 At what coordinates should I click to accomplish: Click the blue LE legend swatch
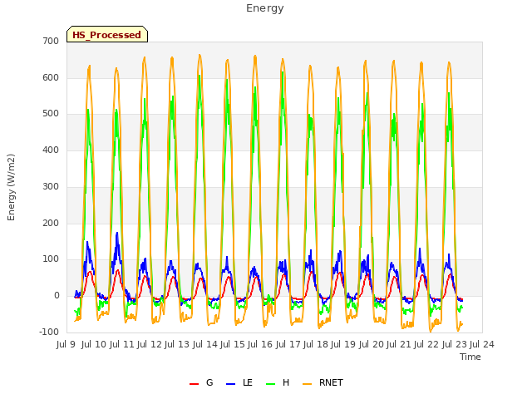click(230, 384)
